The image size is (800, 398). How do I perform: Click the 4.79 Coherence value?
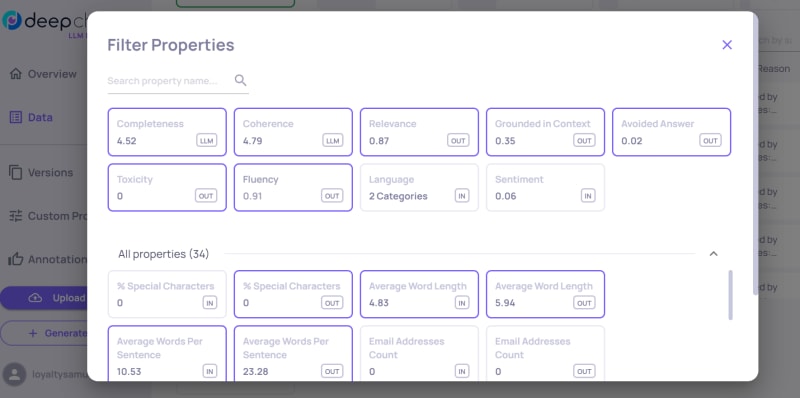(x=253, y=141)
